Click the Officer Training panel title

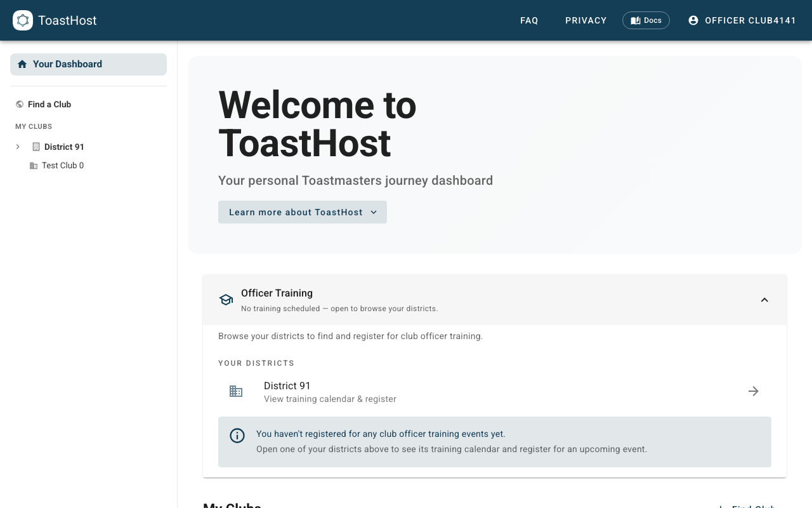point(277,293)
